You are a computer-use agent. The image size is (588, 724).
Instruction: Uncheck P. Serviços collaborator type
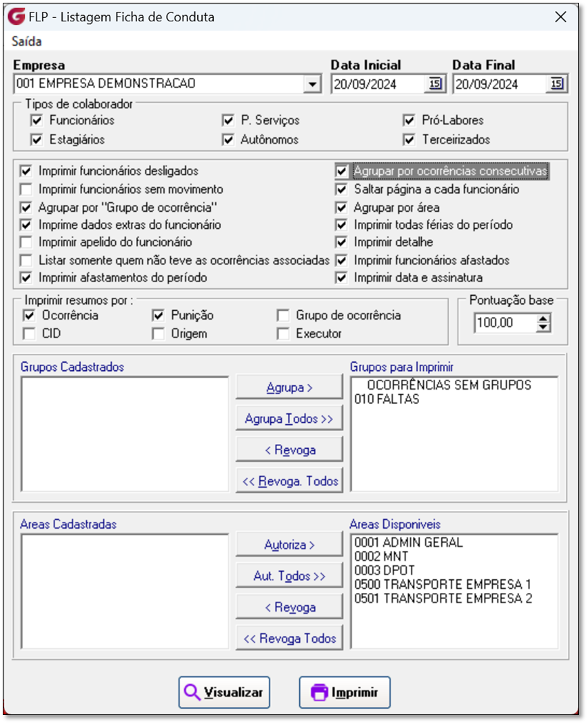(227, 121)
